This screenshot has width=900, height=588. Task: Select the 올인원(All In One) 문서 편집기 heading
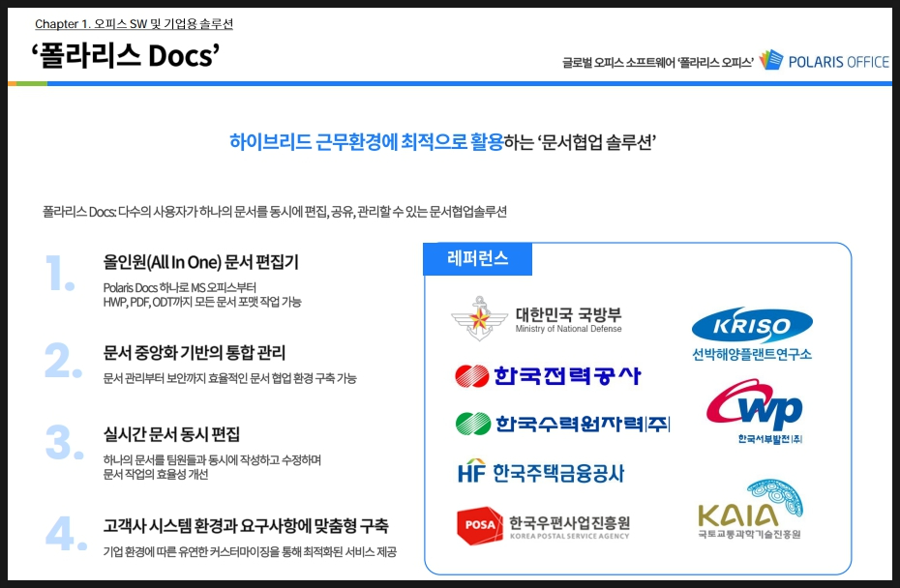201,262
